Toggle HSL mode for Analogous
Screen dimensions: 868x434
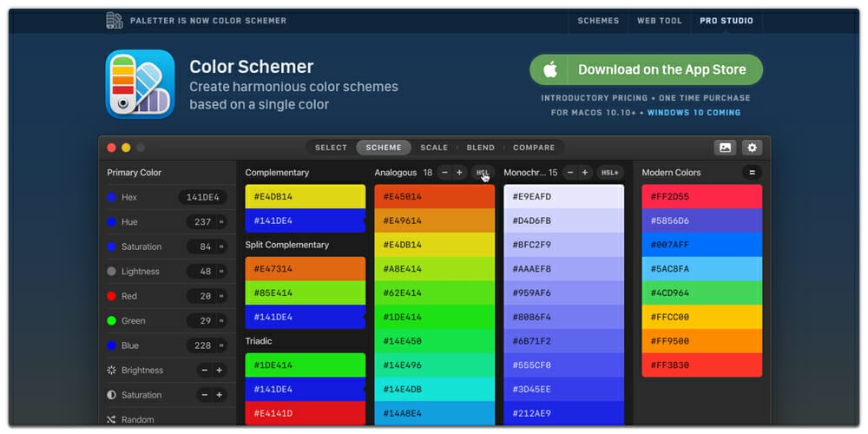[x=483, y=173]
